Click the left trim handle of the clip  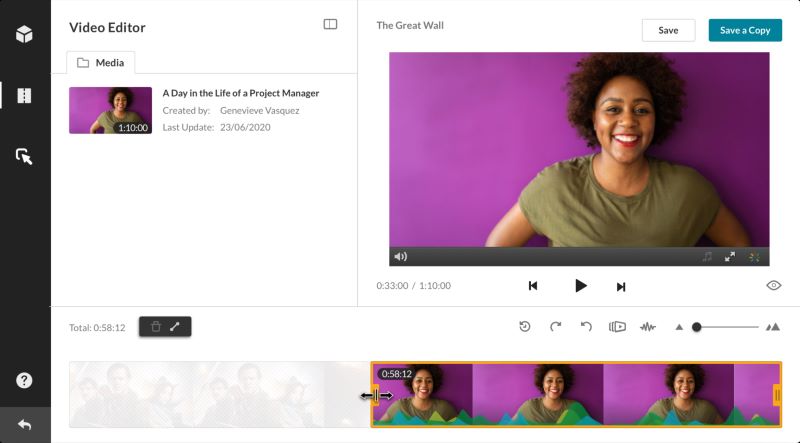[376, 395]
